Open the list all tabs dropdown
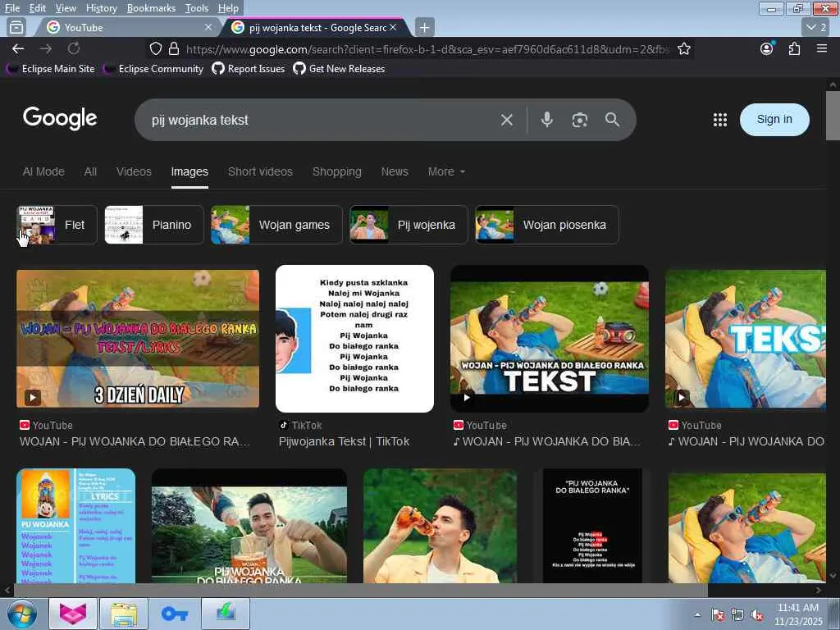840x630 pixels. pyautogui.click(x=817, y=27)
